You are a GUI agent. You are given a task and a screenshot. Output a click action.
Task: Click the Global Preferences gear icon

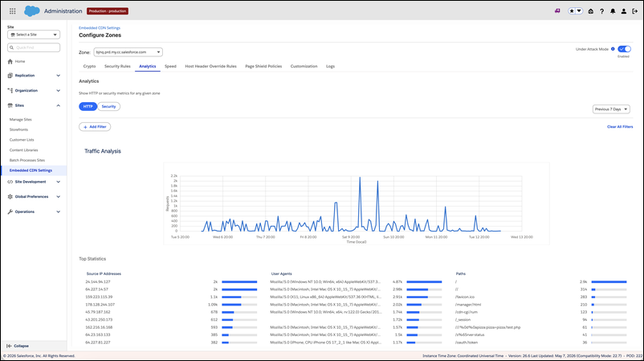click(10, 196)
